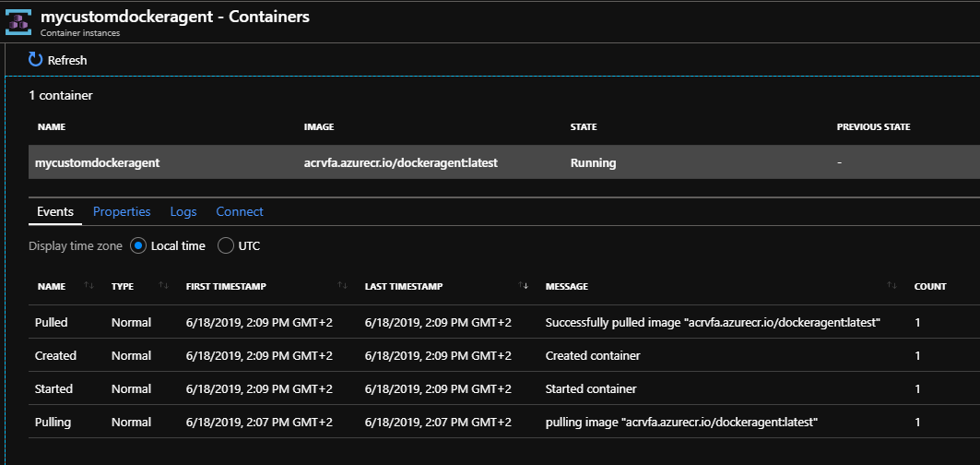Select the mycustomdockeragent container row
980x465 pixels.
click(x=503, y=162)
